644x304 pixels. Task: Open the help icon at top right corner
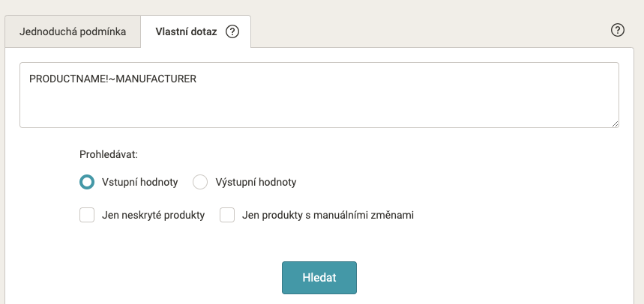[x=618, y=30]
